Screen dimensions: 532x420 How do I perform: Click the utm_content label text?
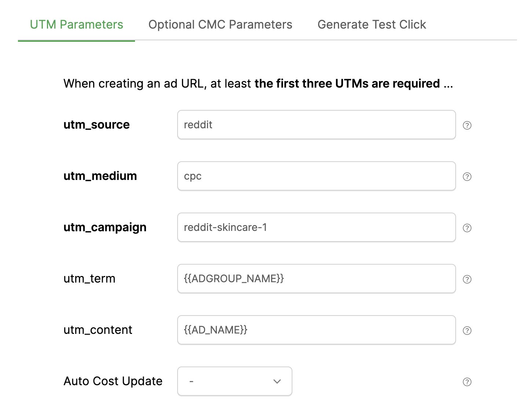98,330
